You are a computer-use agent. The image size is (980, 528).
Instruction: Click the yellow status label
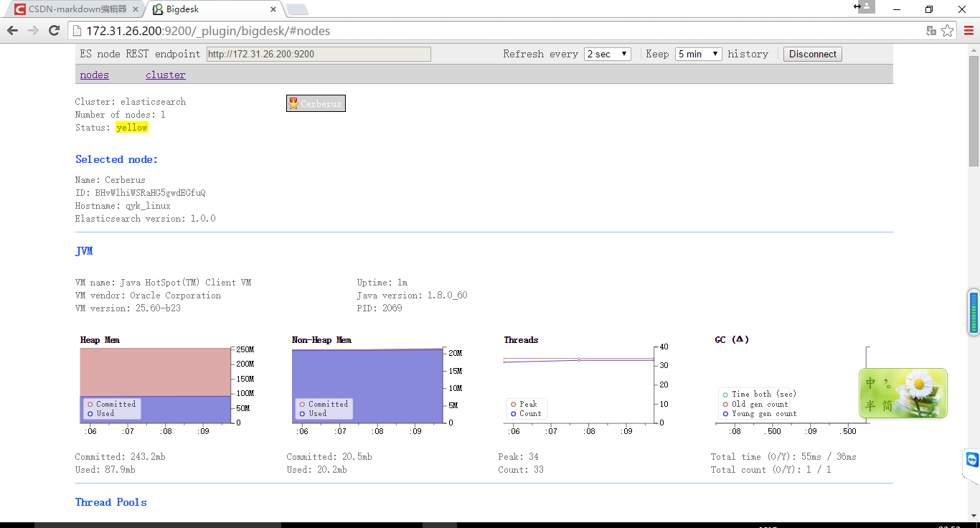point(132,128)
